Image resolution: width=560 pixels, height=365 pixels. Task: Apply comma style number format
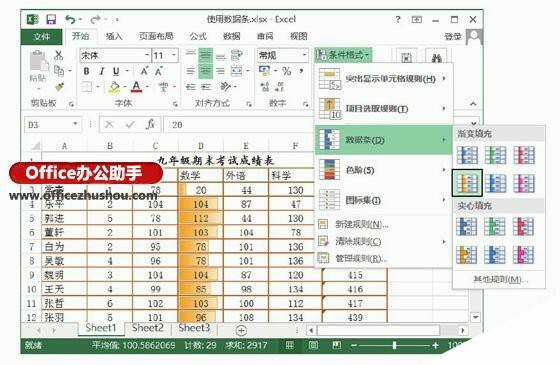point(301,71)
